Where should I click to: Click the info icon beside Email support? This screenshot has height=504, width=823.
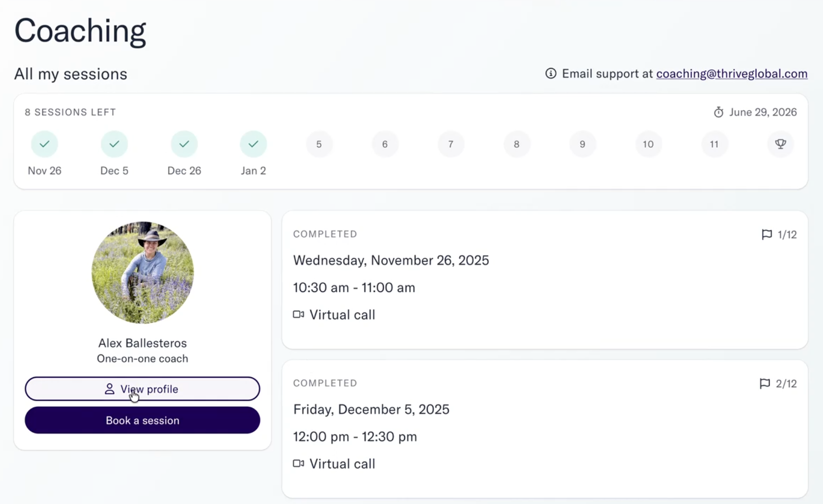[551, 73]
